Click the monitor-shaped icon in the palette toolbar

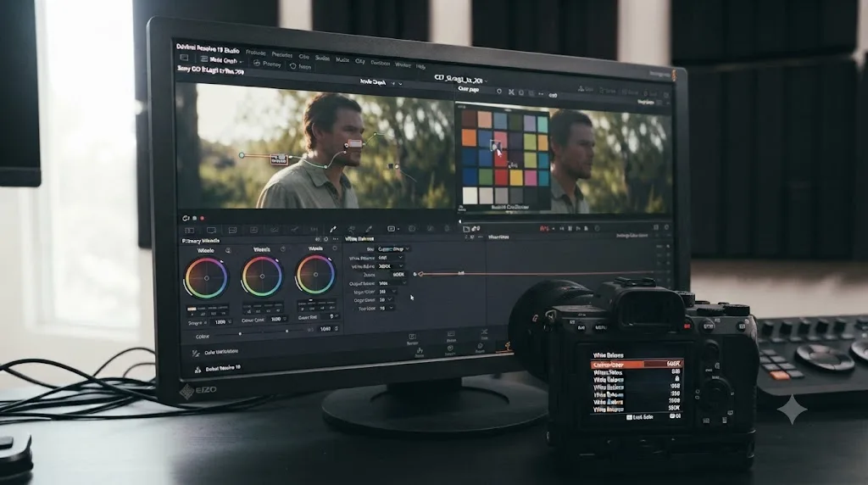211,230
